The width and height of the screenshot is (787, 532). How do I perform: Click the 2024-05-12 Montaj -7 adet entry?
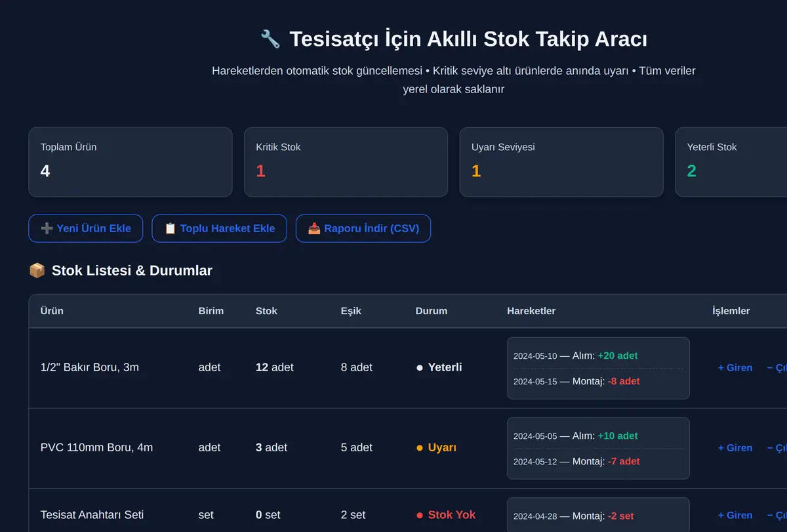[576, 461]
